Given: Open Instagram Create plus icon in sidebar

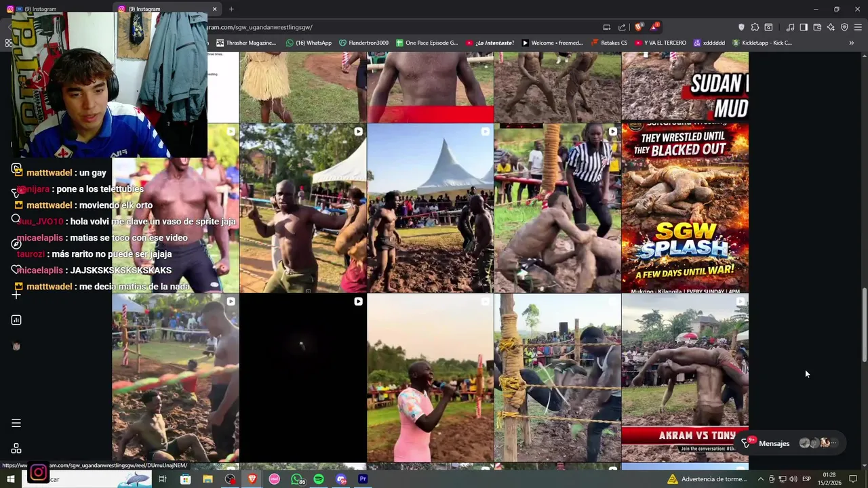Looking at the screenshot, I should click(x=16, y=295).
